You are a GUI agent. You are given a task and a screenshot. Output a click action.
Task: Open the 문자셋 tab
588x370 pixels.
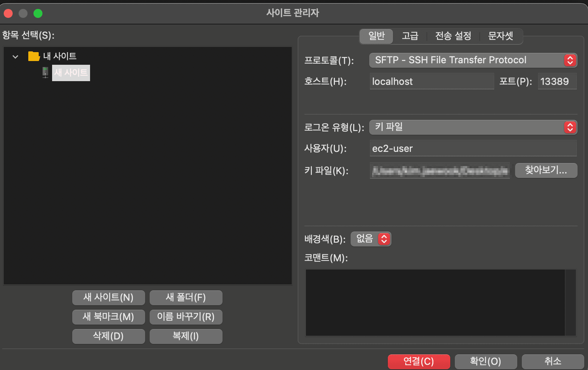(x=501, y=36)
